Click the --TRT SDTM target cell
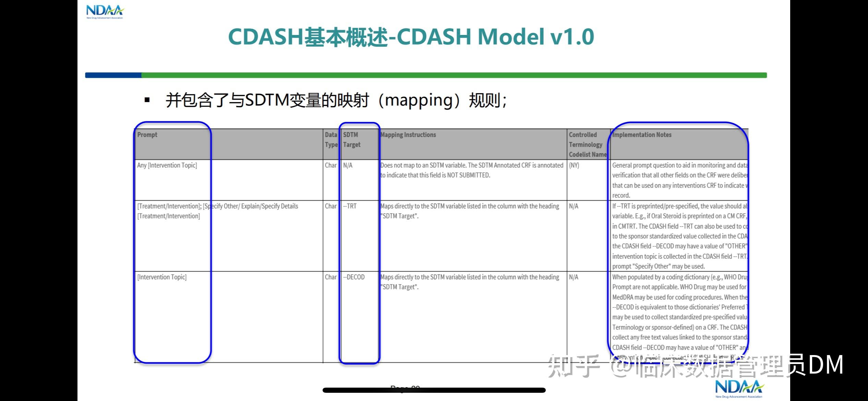This screenshot has width=868, height=401. (x=350, y=206)
